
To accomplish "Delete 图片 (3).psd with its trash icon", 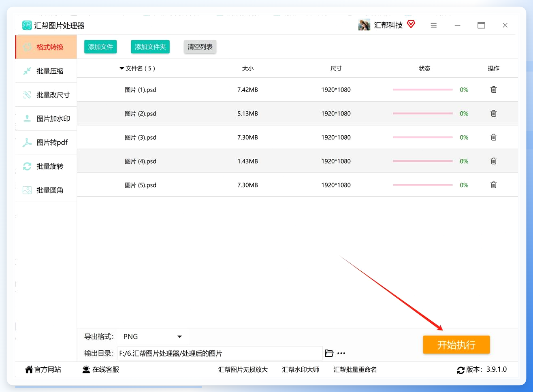I will (493, 137).
